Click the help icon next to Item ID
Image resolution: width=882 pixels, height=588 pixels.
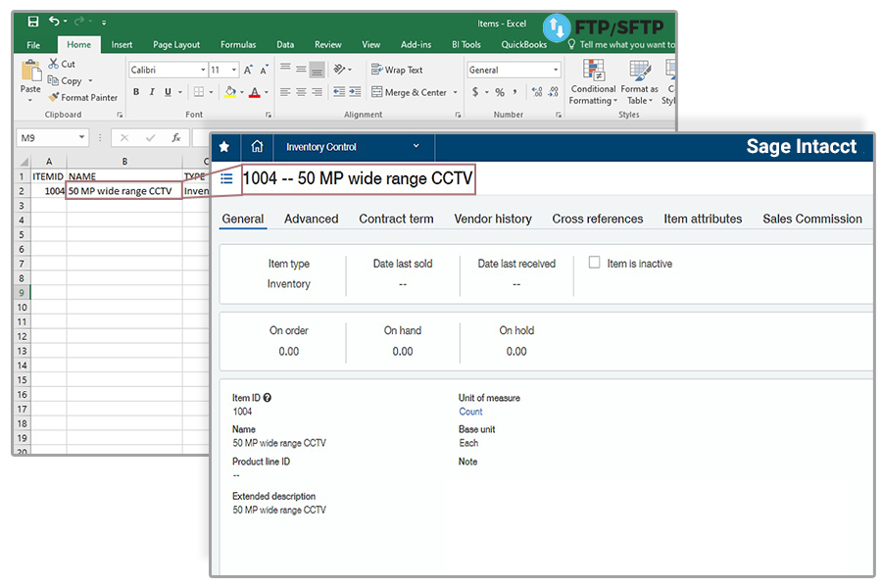pyautogui.click(x=268, y=399)
